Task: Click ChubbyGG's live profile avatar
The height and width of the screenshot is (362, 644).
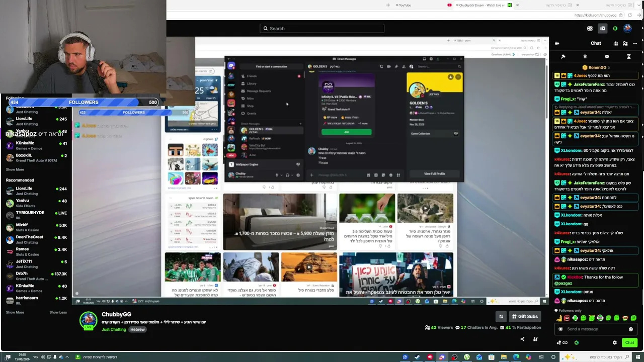Action: (88, 321)
